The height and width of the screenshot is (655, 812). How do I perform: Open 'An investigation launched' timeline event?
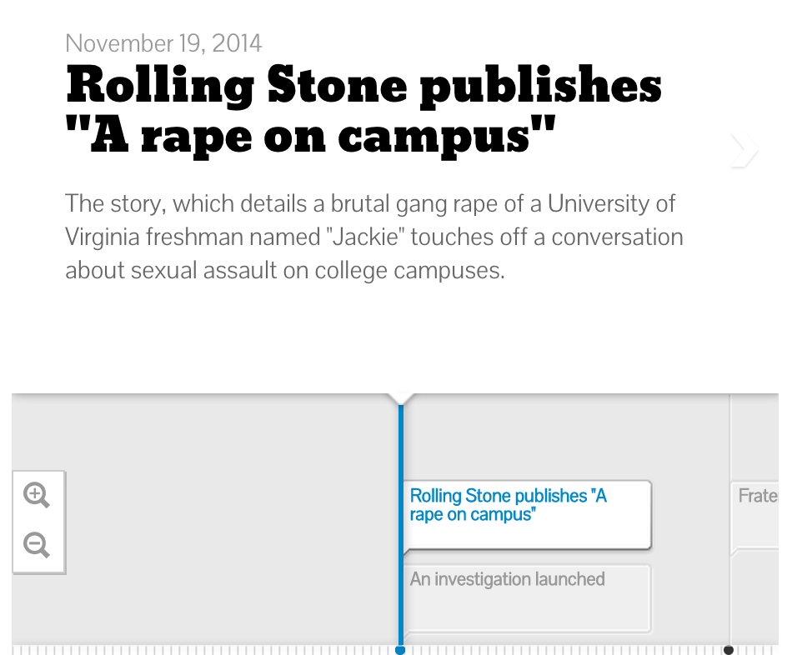coord(527,598)
